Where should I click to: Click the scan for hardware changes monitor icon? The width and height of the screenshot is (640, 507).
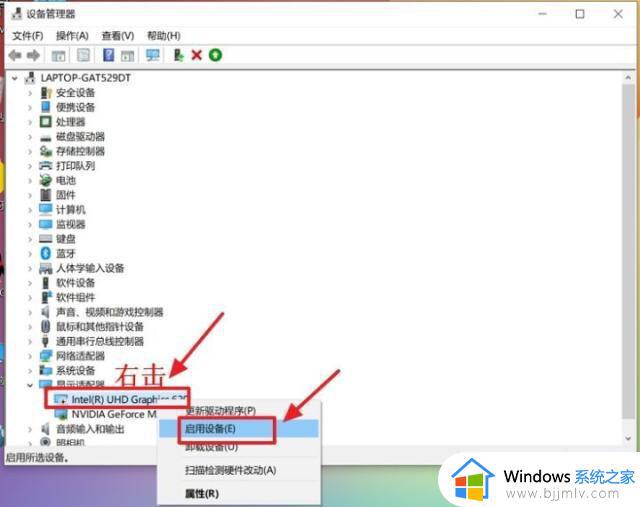[153, 55]
